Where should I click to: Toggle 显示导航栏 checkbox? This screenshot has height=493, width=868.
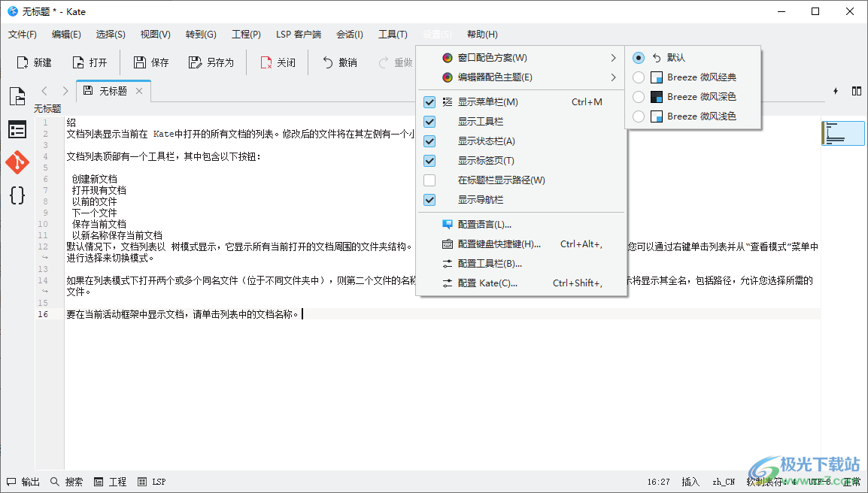click(429, 200)
